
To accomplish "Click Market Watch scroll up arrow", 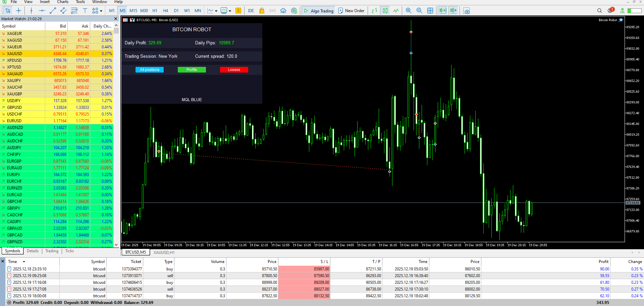I will point(116,26).
